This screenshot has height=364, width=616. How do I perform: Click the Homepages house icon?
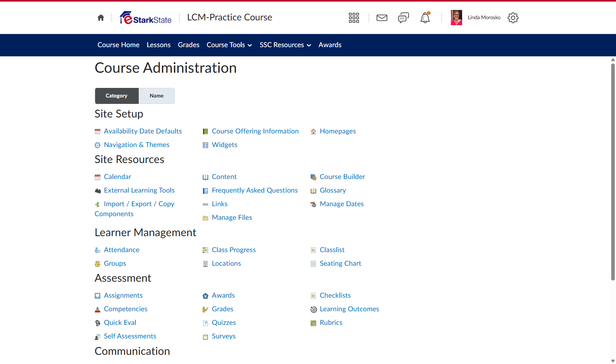313,131
